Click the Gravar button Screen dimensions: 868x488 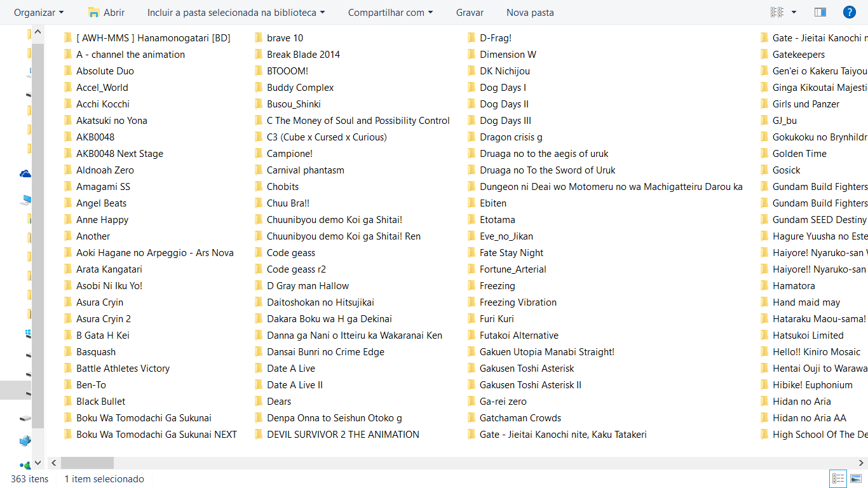470,12
